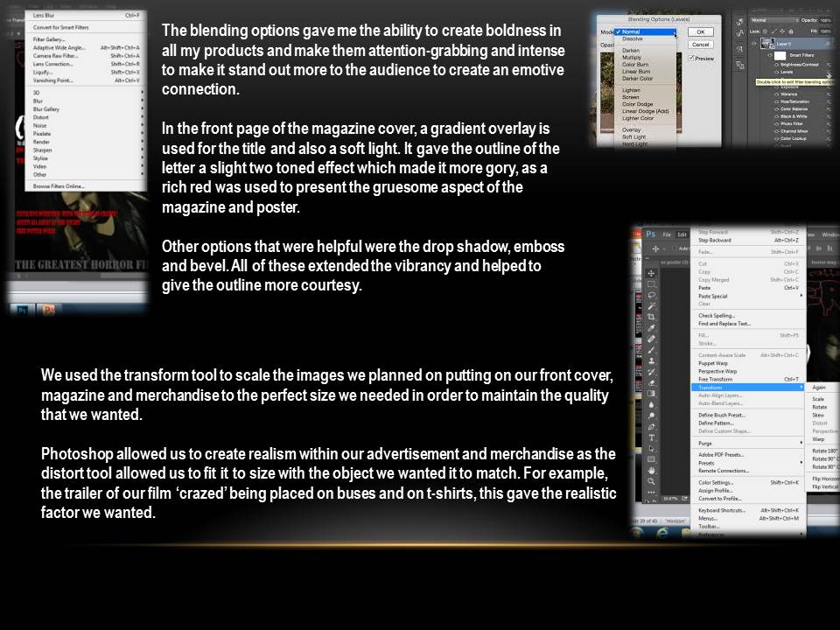This screenshot has width=840, height=630.
Task: Open Internet Explorer from the taskbar
Action: 662,533
